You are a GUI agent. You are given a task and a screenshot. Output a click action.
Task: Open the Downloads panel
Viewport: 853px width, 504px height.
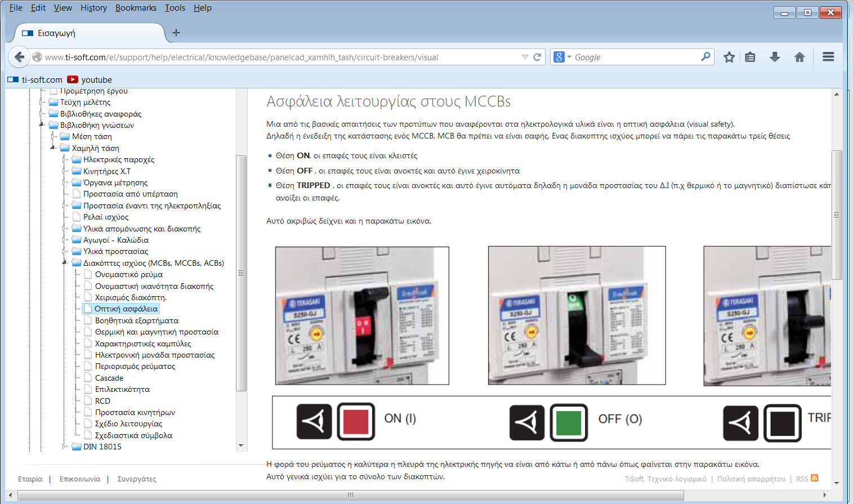[775, 57]
